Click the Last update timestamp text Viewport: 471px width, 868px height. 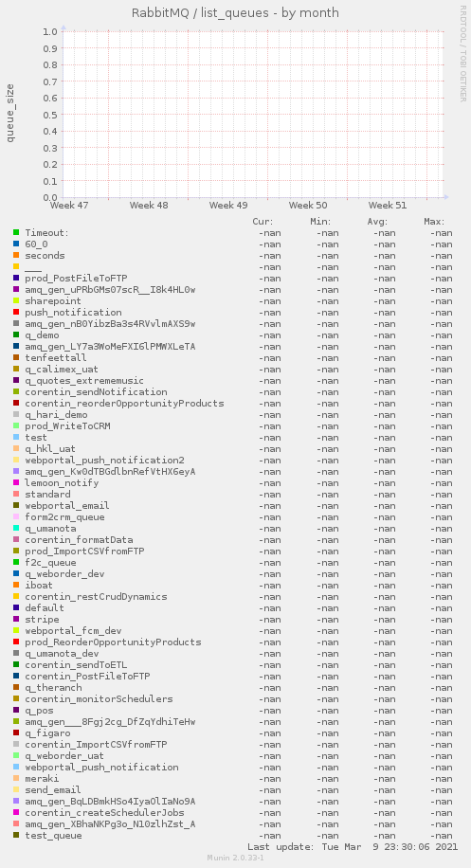tap(353, 847)
